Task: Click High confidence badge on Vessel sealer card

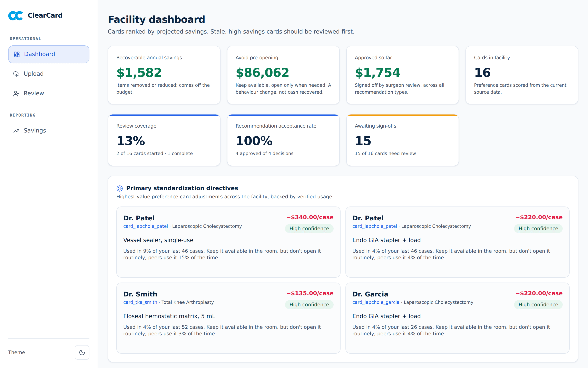Action: (309, 229)
